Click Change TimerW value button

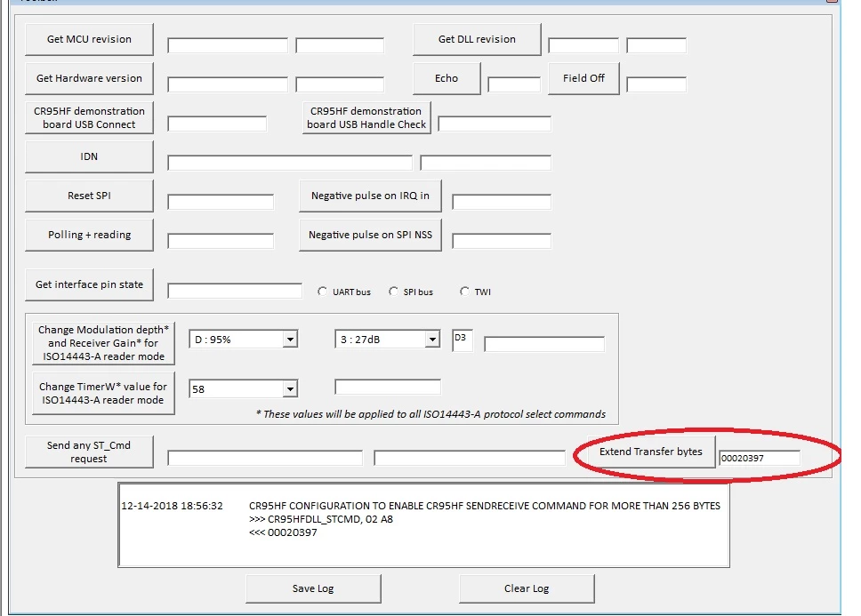point(103,393)
